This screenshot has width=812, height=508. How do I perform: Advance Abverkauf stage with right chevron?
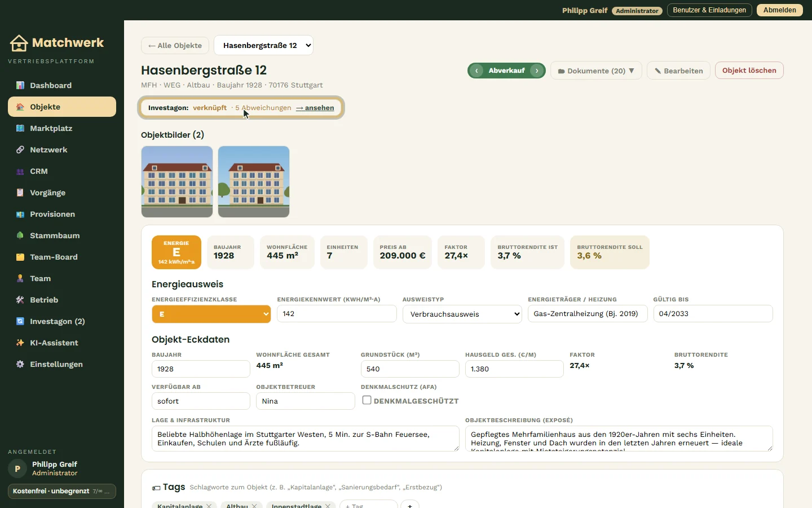(537, 71)
